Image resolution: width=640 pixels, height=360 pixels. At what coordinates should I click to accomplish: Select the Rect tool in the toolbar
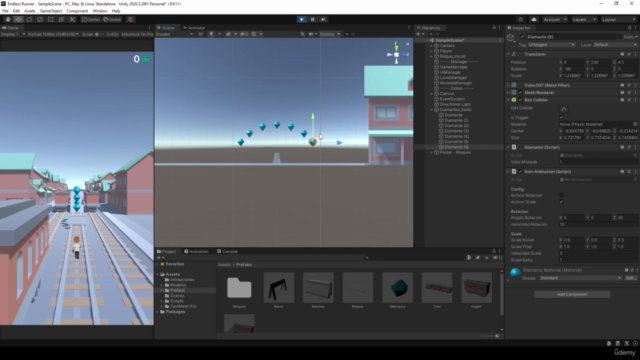51,19
